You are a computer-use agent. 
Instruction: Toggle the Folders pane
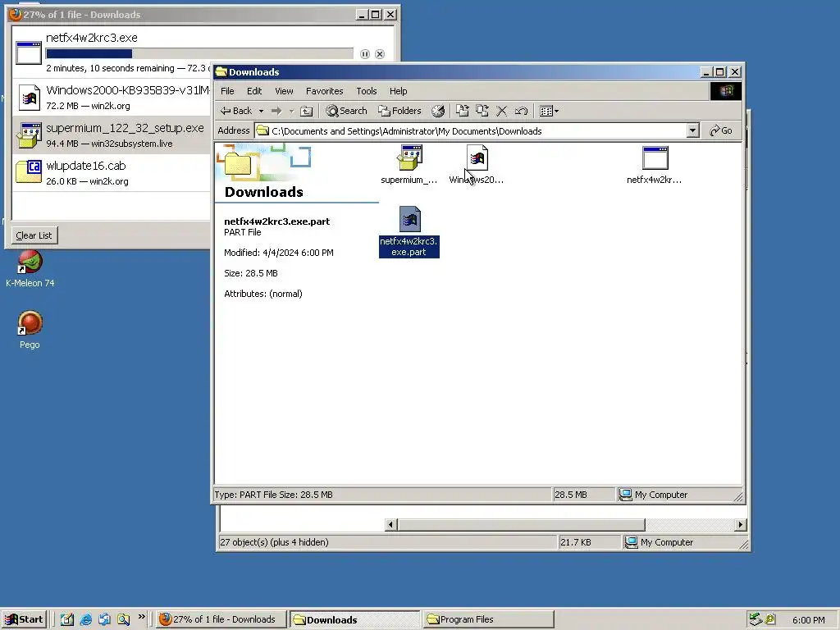(399, 111)
